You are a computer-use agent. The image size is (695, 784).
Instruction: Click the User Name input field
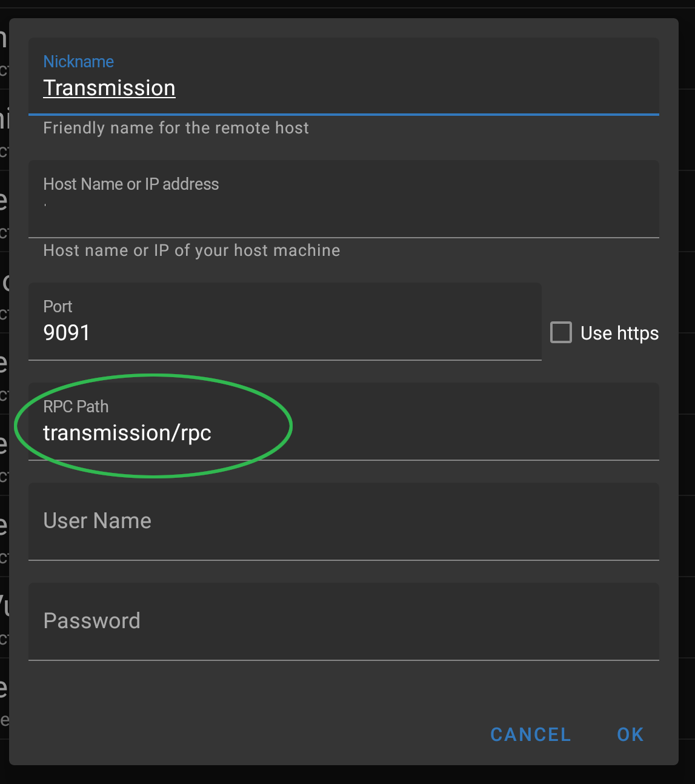click(242, 521)
